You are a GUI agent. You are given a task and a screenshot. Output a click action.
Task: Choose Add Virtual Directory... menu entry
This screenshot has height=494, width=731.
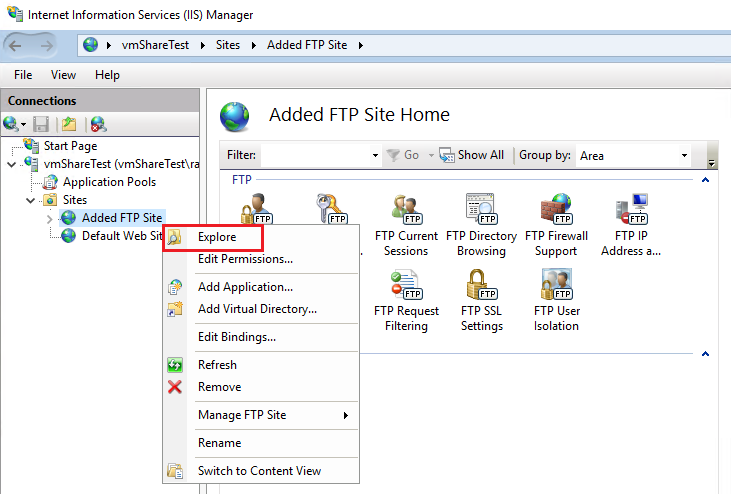pos(261,309)
